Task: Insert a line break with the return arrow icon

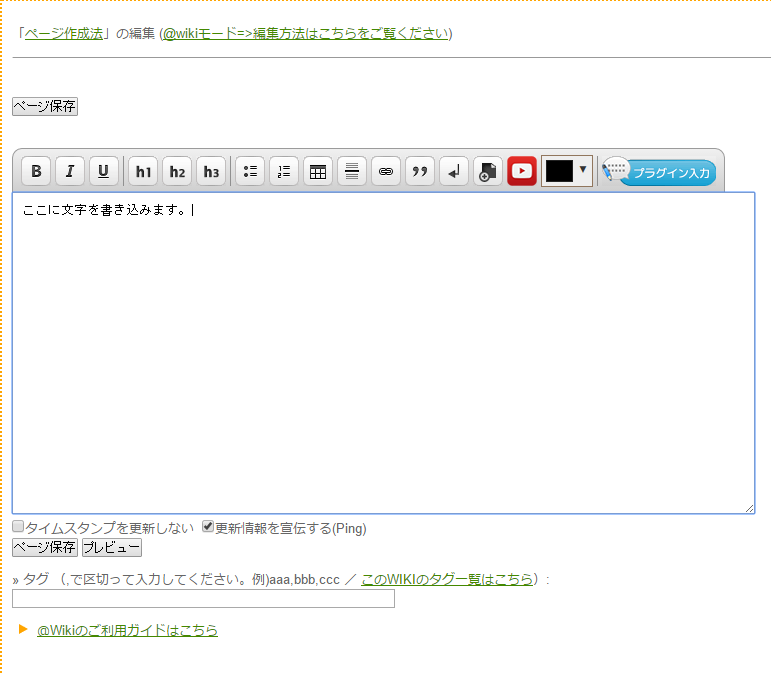Action: pyautogui.click(x=454, y=171)
